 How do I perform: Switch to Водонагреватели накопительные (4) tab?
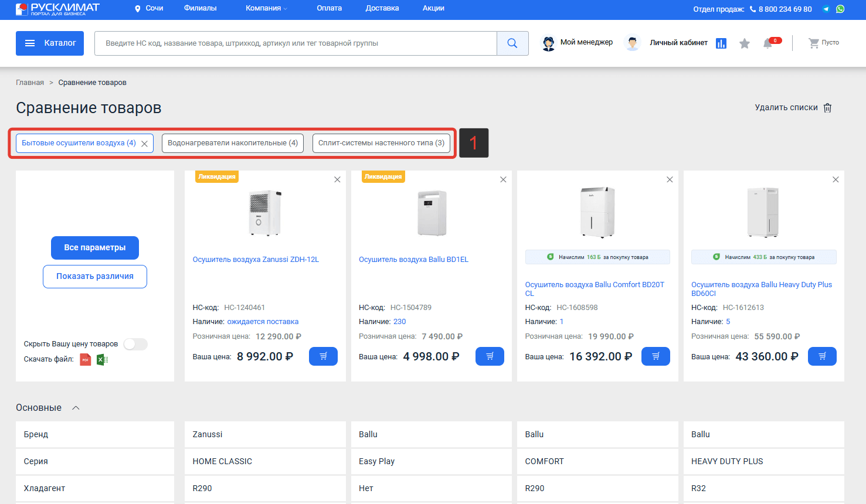point(233,143)
